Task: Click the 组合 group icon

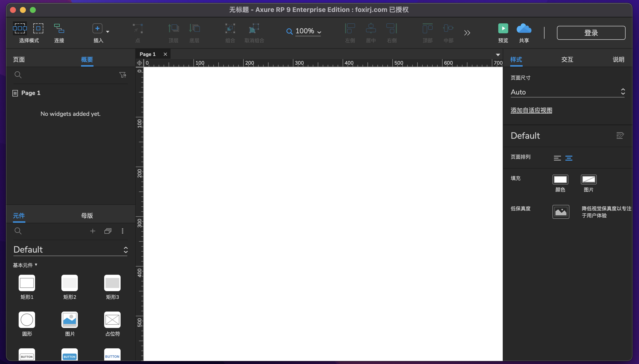Action: 230,32
